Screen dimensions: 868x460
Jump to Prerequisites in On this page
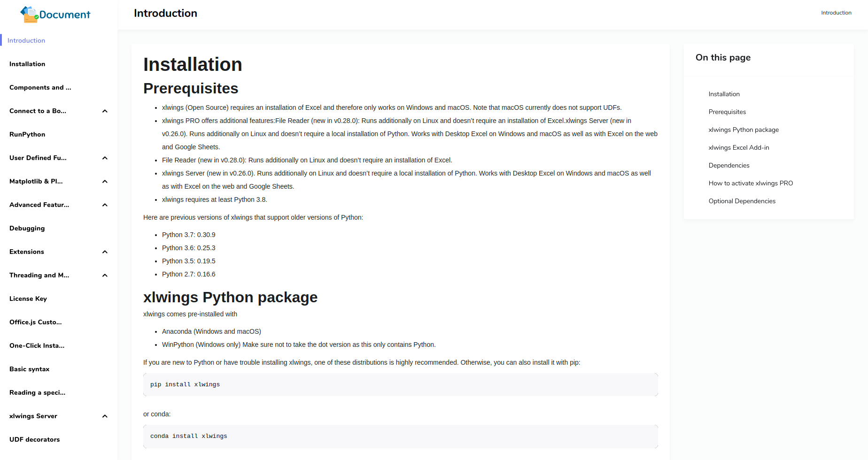click(x=727, y=112)
